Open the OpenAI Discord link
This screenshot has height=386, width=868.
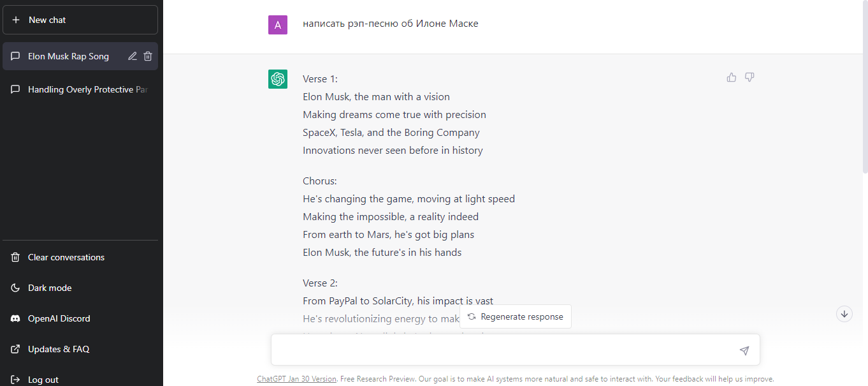[59, 318]
